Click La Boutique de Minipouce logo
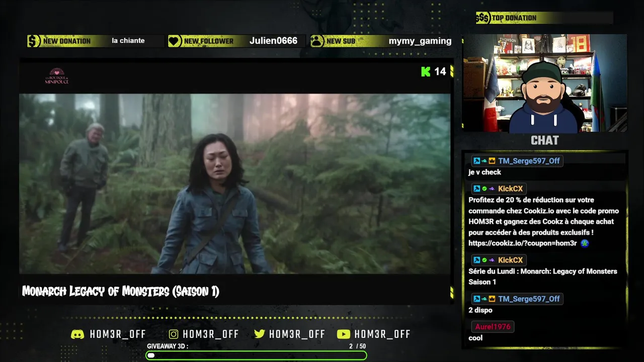The height and width of the screenshot is (362, 644). pos(56,76)
